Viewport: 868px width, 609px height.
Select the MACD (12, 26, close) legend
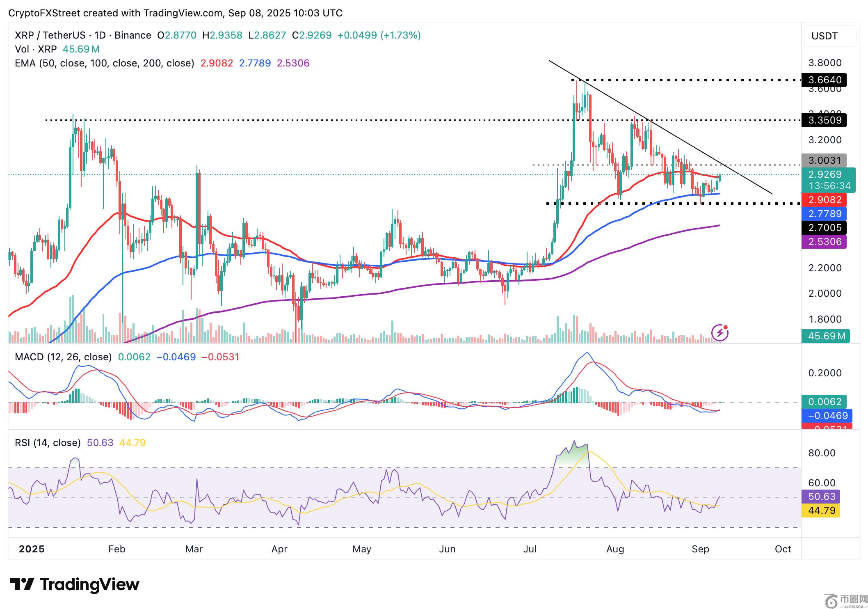pos(63,357)
